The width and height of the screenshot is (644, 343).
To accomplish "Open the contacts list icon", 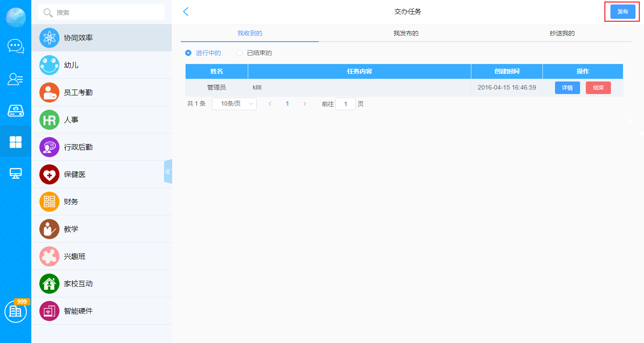I will click(x=16, y=79).
